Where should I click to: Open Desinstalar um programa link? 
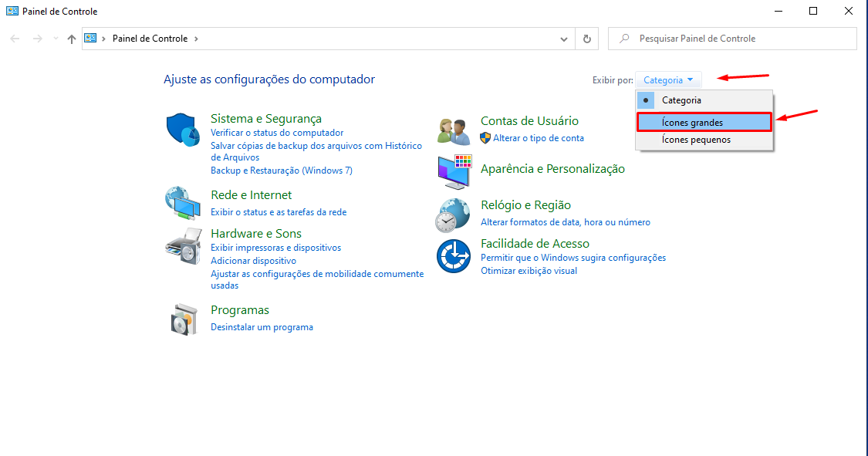262,327
